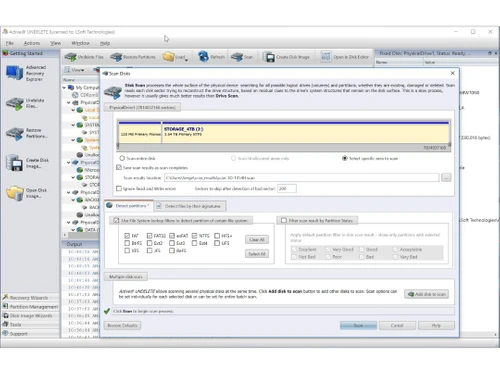The height and width of the screenshot is (375, 500).
Task: Click the Undelete Files sidebar icon
Action: coord(15,103)
